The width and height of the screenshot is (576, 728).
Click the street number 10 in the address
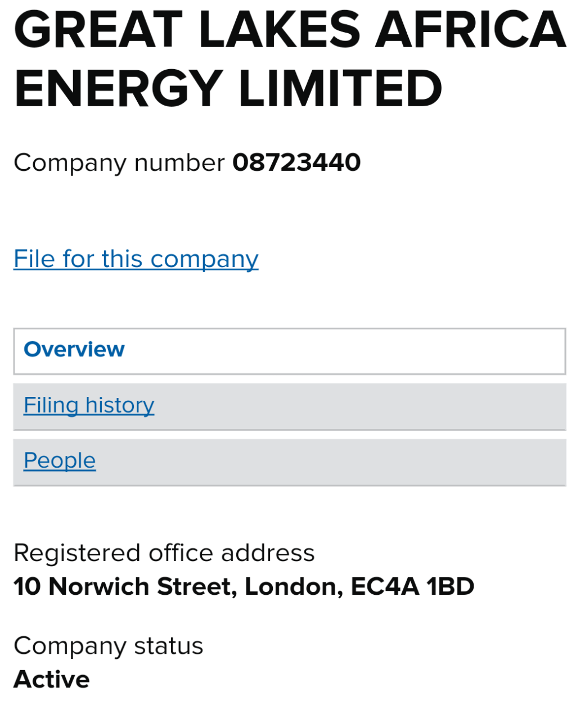[x=27, y=587]
